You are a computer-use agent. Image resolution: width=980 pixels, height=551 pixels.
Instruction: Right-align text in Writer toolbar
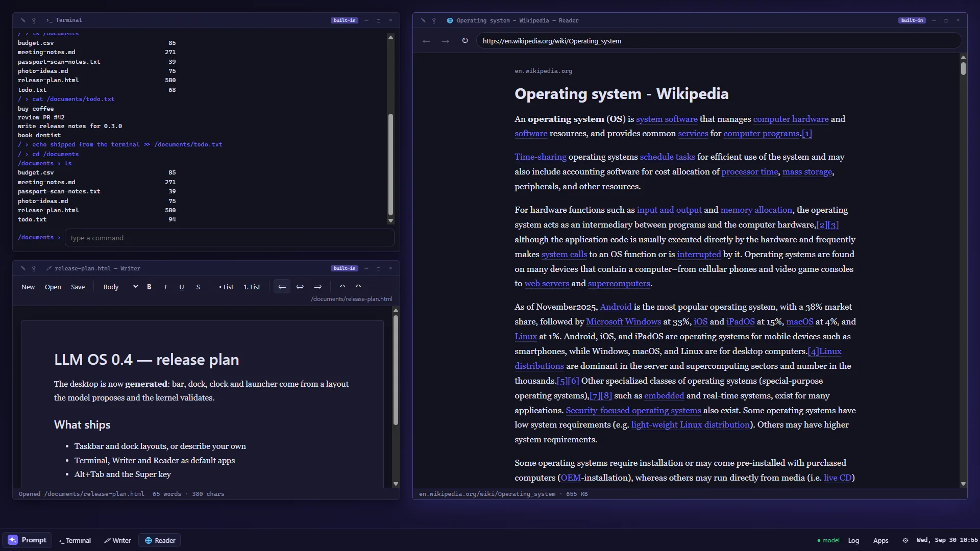point(317,287)
